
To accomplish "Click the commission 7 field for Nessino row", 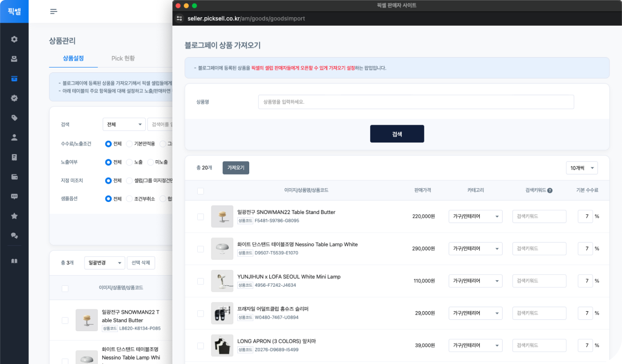I will (x=585, y=249).
